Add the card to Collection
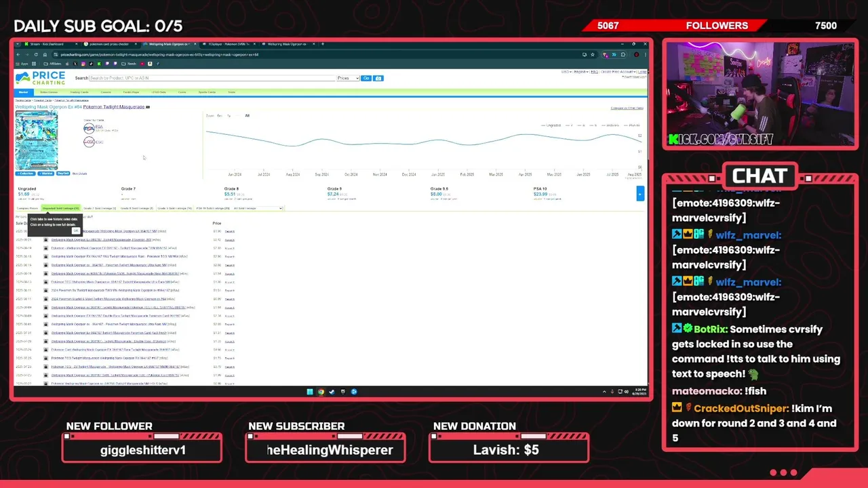 25,174
